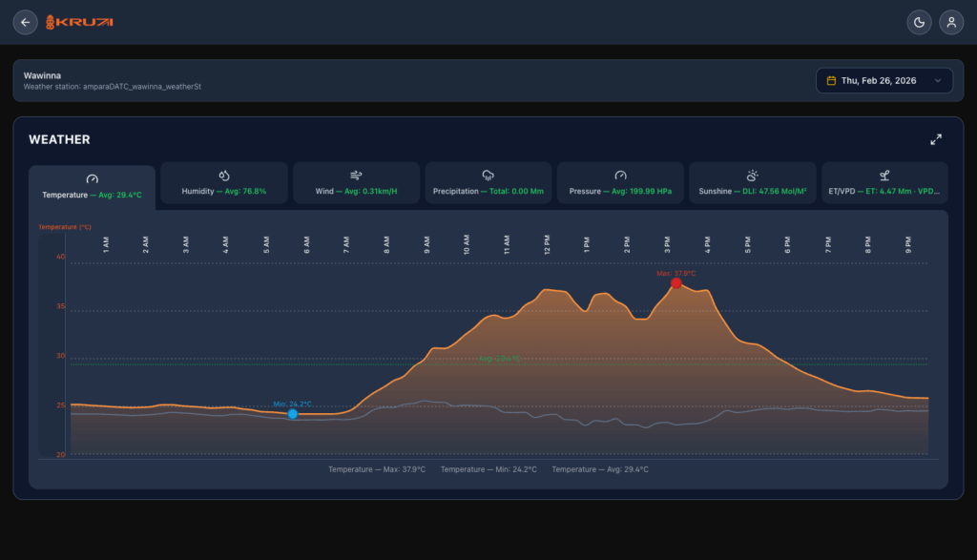Toggle dark mode with the moon button
977x560 pixels.
[918, 21]
